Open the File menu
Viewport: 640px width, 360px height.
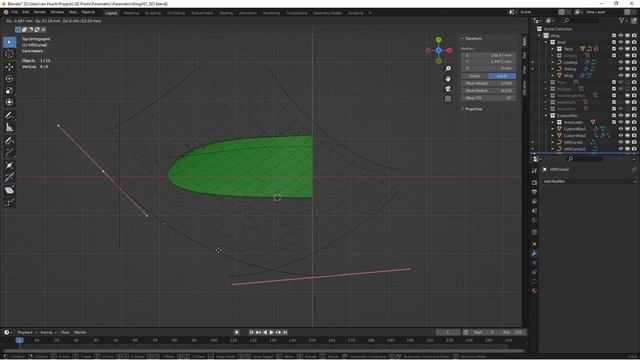tap(15, 12)
